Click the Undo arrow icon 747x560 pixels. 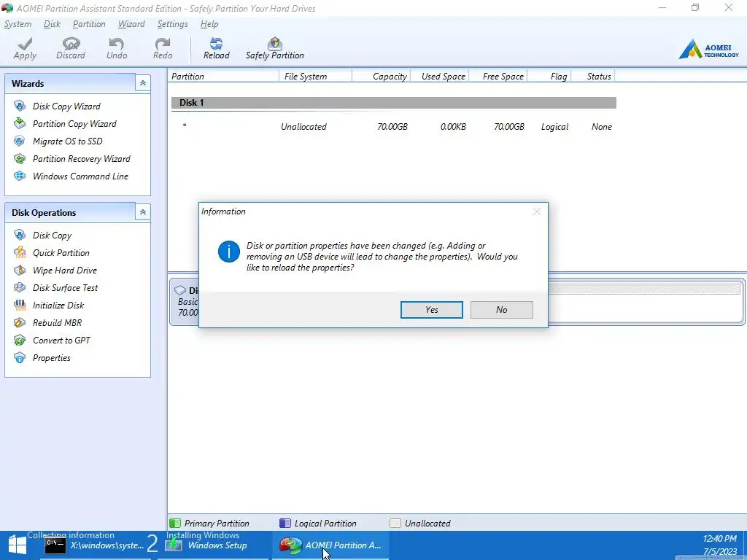(x=117, y=44)
